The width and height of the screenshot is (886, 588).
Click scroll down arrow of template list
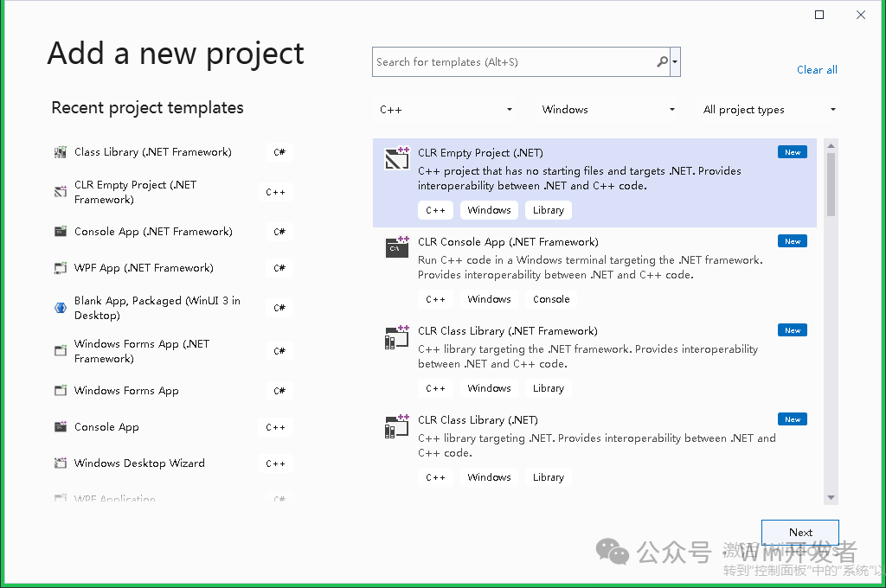[831, 497]
